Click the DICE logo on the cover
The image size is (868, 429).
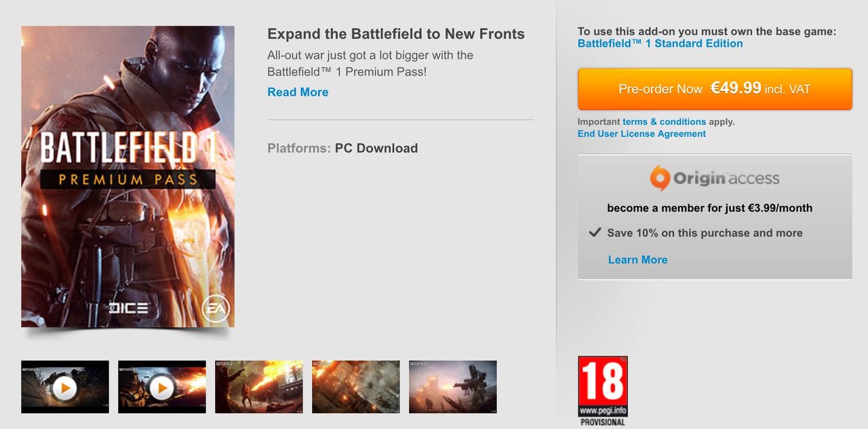click(x=128, y=308)
